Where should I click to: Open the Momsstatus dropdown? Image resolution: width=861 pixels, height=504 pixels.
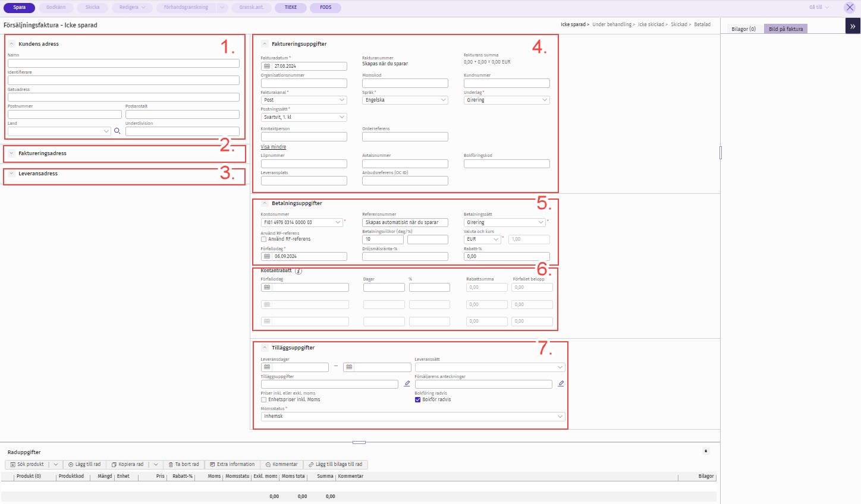(x=413, y=417)
